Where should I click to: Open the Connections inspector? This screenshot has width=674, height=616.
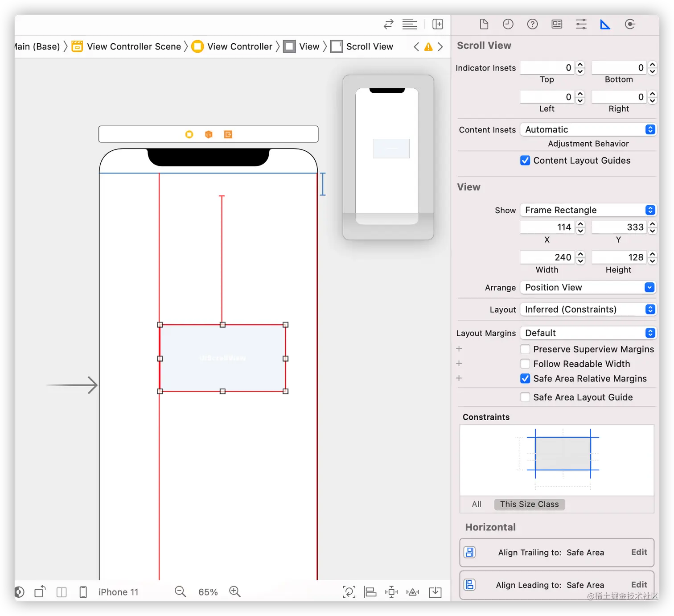630,24
